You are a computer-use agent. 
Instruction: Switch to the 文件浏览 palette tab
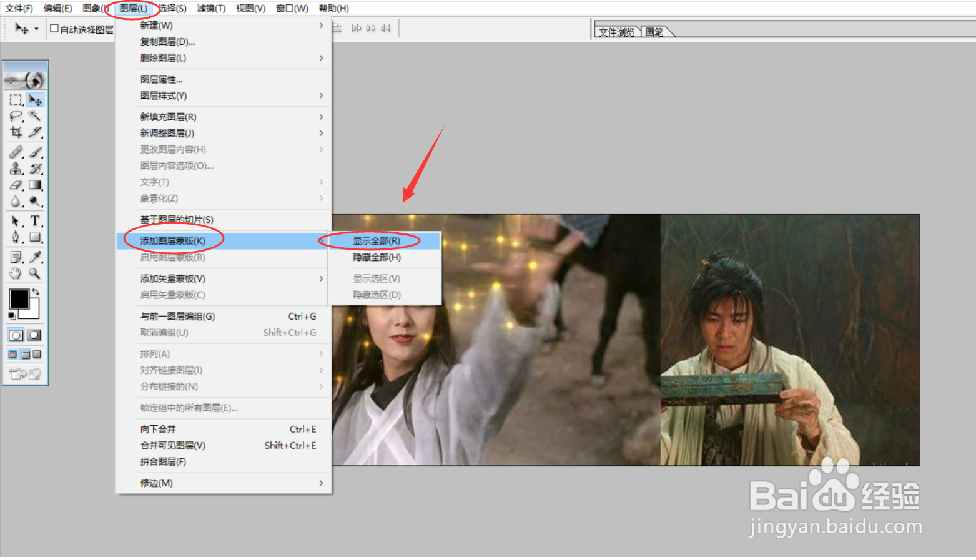tap(616, 32)
